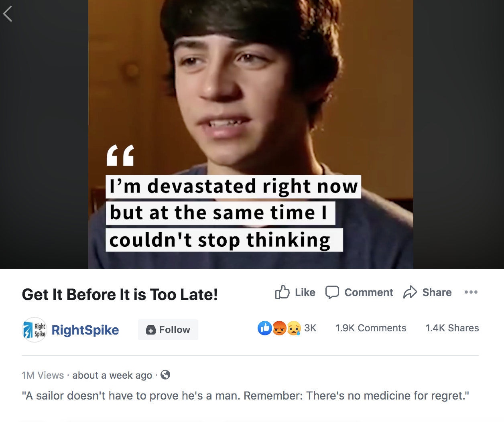Click the globe public privacy icon

point(165,375)
